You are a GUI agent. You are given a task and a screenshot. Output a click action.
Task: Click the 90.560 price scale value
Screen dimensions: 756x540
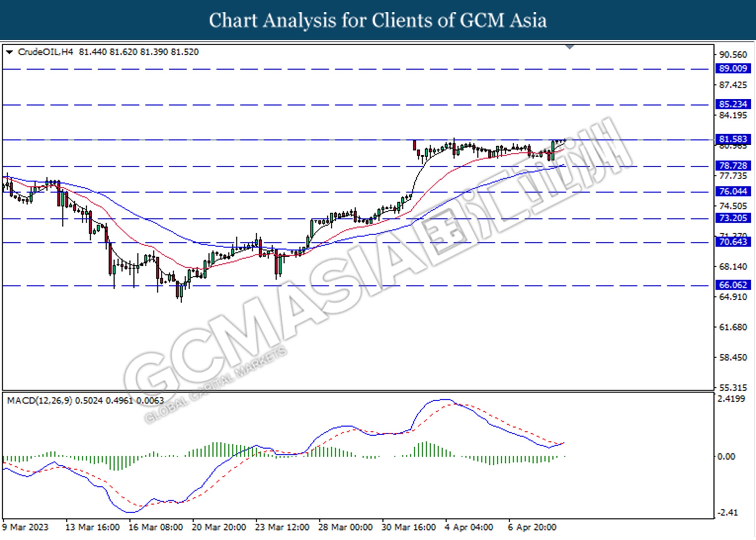[x=733, y=55]
